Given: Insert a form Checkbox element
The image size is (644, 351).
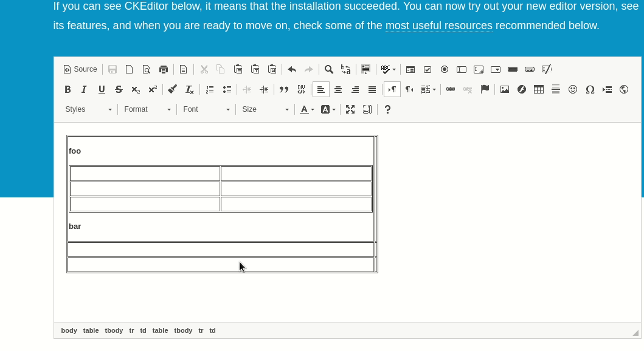Looking at the screenshot, I should point(428,69).
